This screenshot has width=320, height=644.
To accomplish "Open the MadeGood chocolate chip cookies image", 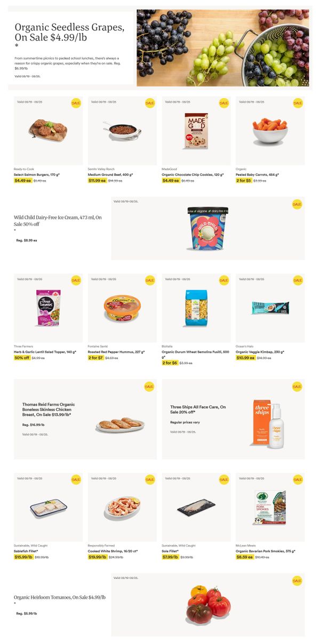I will coord(196,131).
